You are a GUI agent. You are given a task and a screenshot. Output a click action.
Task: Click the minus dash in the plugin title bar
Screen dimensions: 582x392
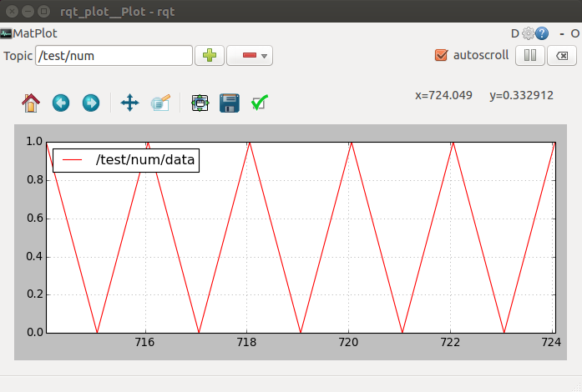click(x=562, y=33)
